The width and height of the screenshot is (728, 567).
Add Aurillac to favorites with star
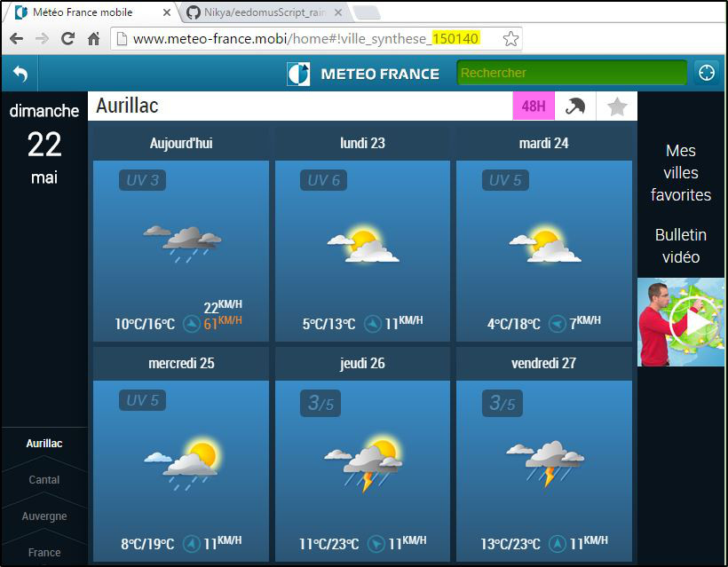point(617,106)
